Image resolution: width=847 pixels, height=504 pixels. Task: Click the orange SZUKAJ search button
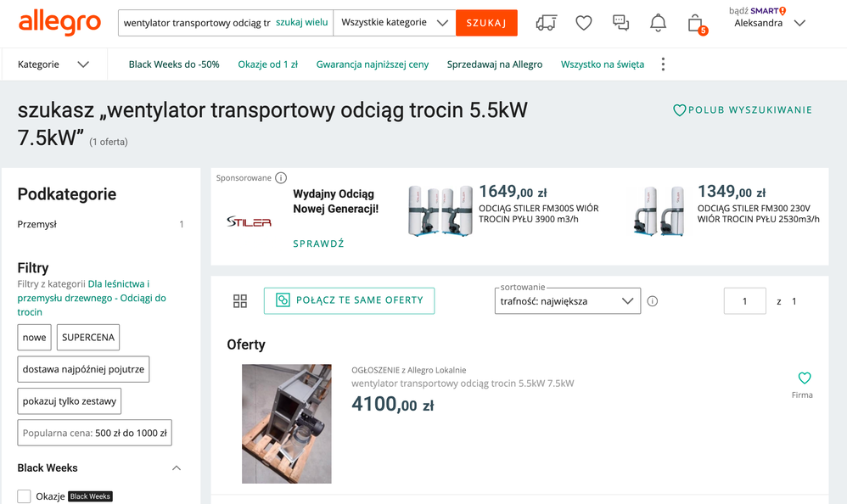(x=486, y=23)
